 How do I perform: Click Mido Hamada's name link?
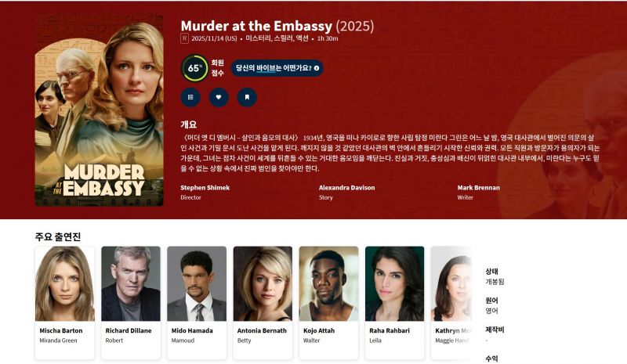[x=192, y=330]
